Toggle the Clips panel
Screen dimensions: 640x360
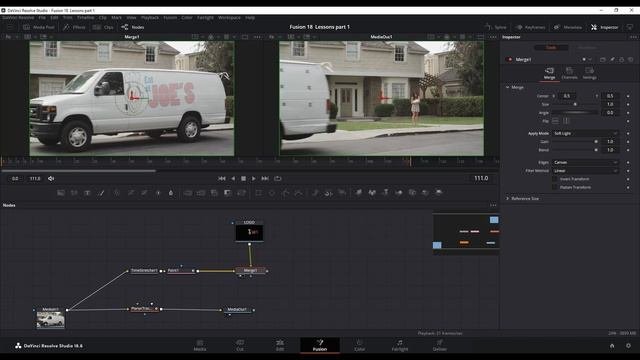coord(103,27)
